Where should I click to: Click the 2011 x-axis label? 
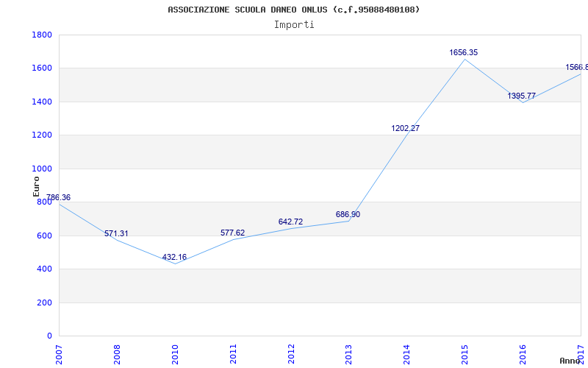(233, 354)
